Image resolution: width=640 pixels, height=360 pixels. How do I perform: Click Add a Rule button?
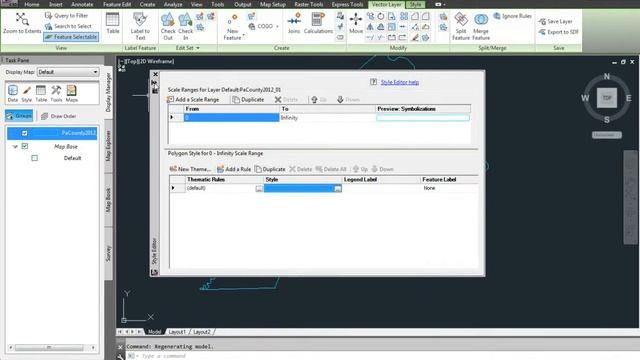tap(234, 169)
